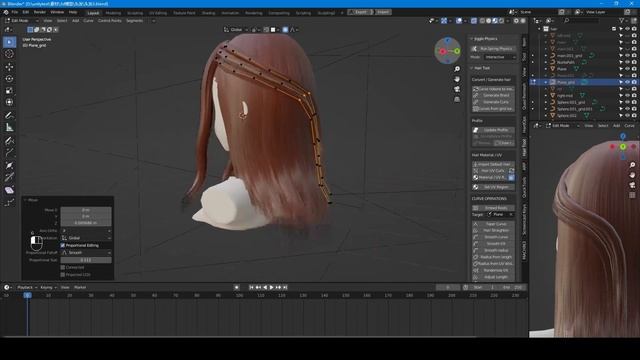The image size is (640, 360).
Task: Click the Blender logo menu icon
Action: point(6,12)
